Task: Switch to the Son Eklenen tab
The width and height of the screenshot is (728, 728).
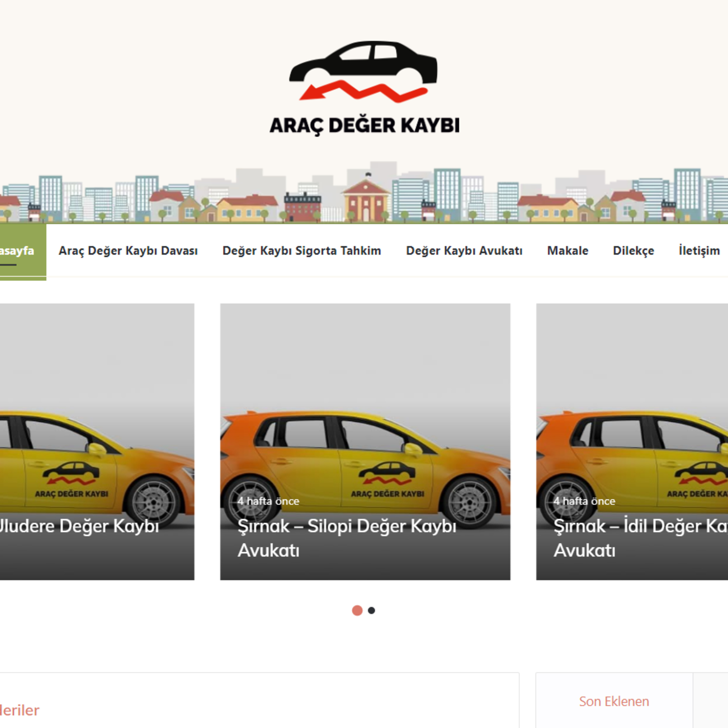Action: point(614,701)
